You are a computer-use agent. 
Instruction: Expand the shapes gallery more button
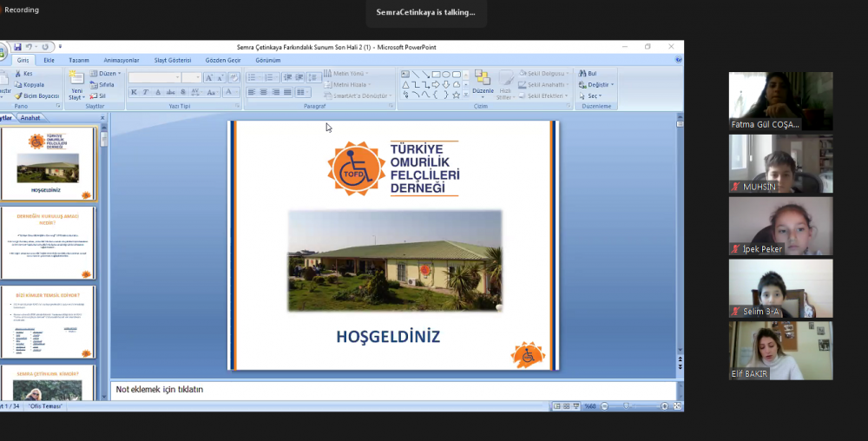(465, 95)
